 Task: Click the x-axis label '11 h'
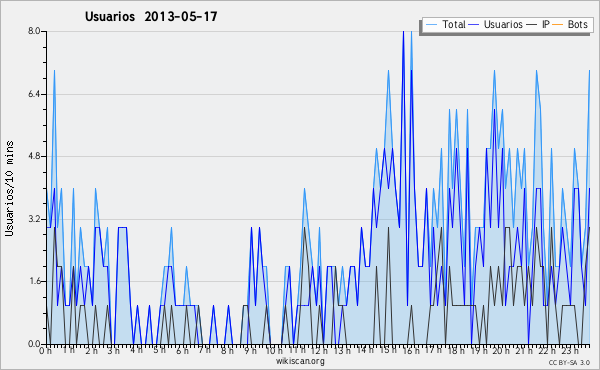[297, 350]
